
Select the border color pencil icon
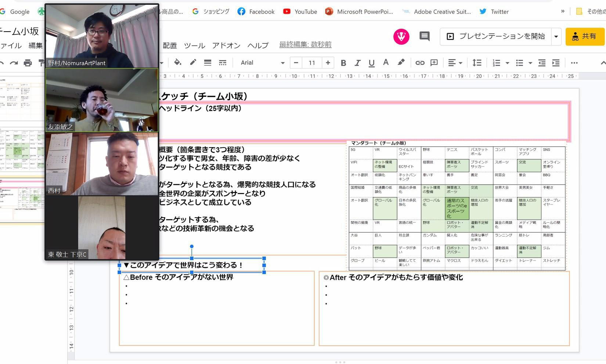193,63
